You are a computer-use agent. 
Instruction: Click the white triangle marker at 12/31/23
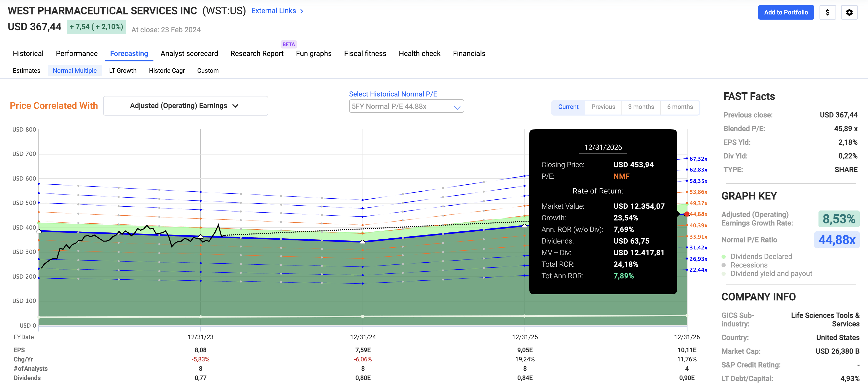tap(200, 237)
